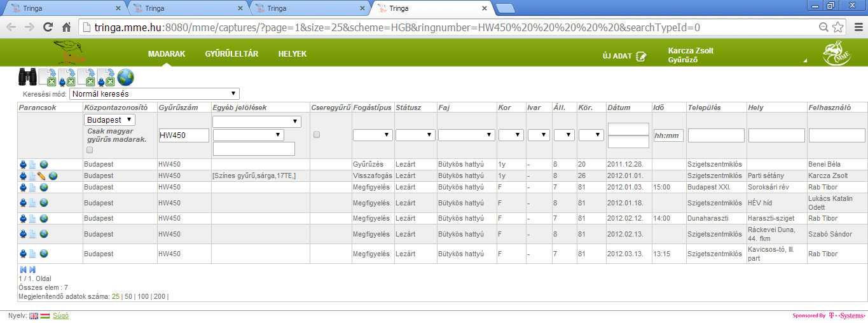Click the globe icon in the 2012.03.13. row

point(44,254)
